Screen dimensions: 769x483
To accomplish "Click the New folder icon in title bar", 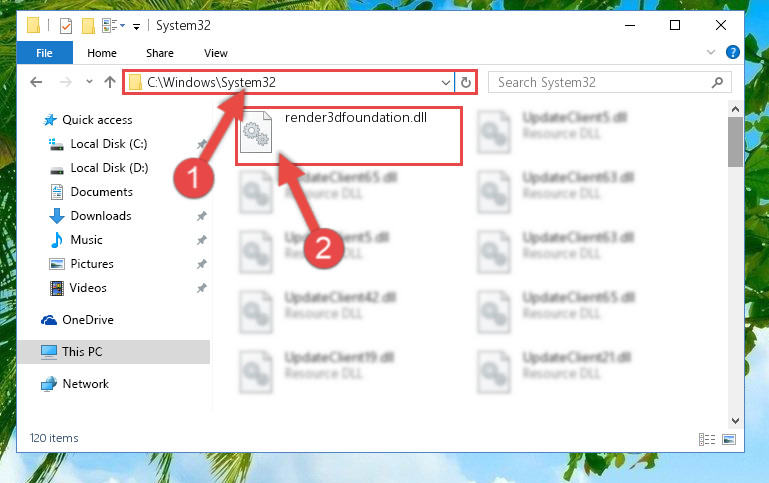I will (x=88, y=25).
